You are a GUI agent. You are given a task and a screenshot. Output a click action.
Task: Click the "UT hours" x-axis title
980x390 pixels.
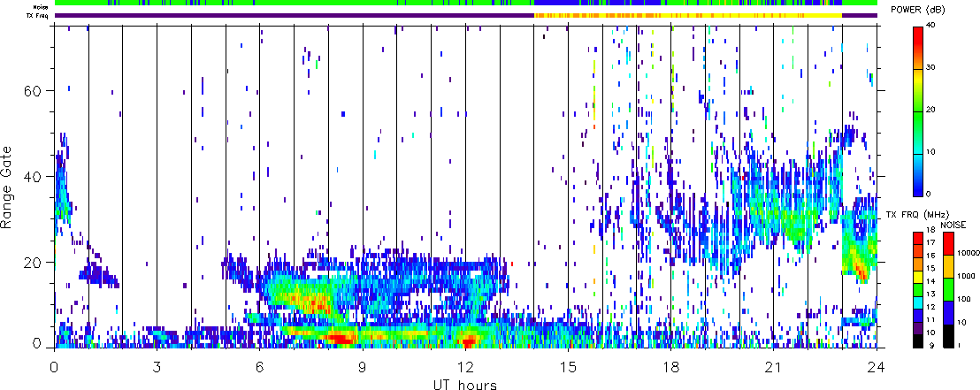click(x=465, y=385)
